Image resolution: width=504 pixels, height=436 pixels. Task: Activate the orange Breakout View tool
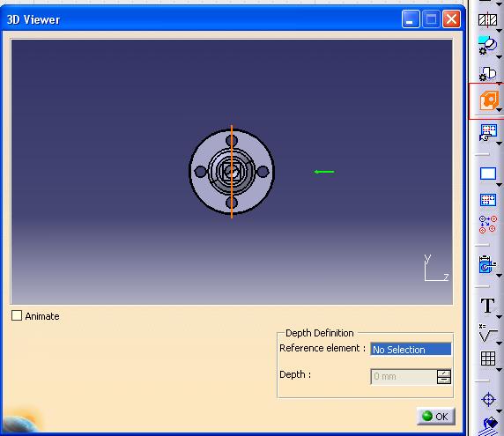pyautogui.click(x=488, y=100)
